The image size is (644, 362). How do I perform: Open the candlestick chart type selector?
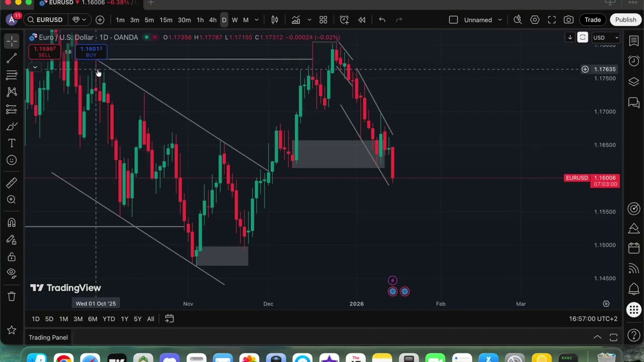pyautogui.click(x=275, y=20)
